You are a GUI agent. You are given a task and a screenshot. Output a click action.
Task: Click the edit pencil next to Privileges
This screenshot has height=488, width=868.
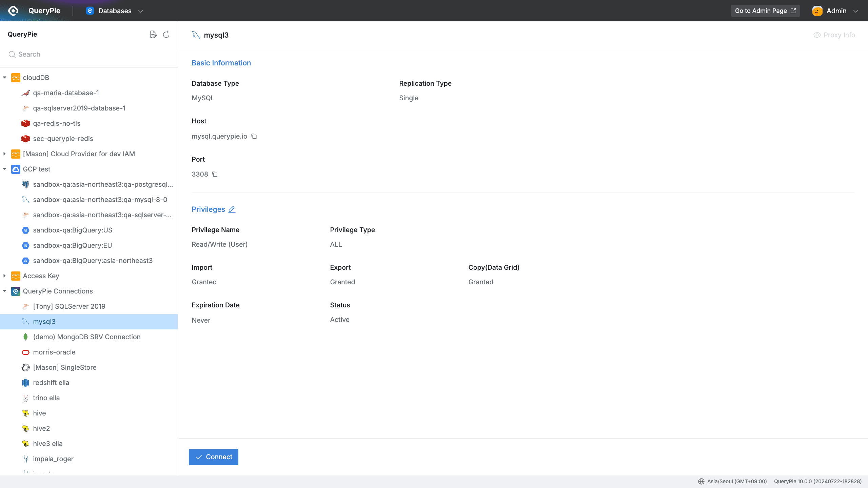click(232, 209)
